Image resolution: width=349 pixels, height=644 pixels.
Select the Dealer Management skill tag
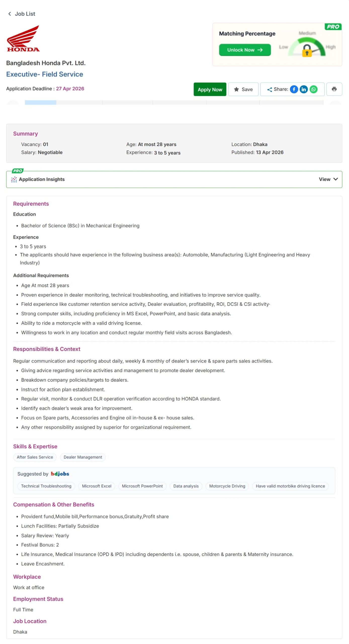(x=83, y=457)
